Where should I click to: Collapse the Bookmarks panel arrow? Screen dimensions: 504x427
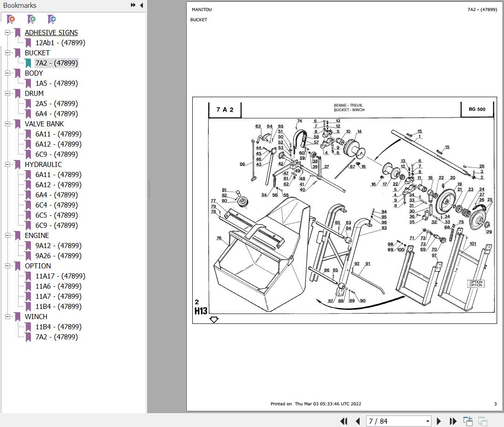click(x=142, y=5)
